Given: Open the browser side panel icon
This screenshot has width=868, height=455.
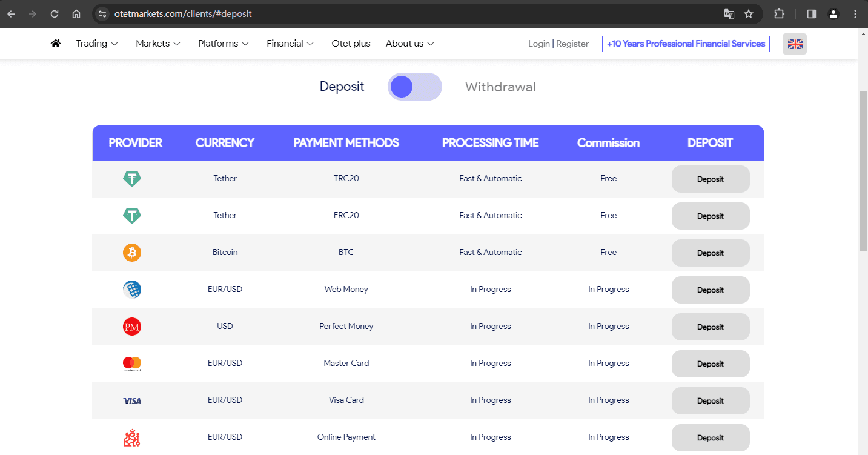Looking at the screenshot, I should [812, 13].
